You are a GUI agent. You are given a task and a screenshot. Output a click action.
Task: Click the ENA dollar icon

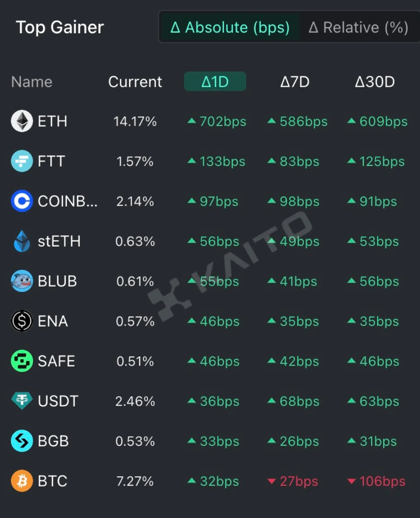click(22, 321)
